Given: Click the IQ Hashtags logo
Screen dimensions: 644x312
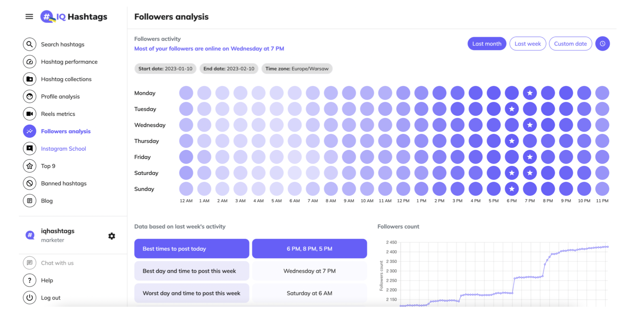Looking at the screenshot, I should (x=74, y=16).
